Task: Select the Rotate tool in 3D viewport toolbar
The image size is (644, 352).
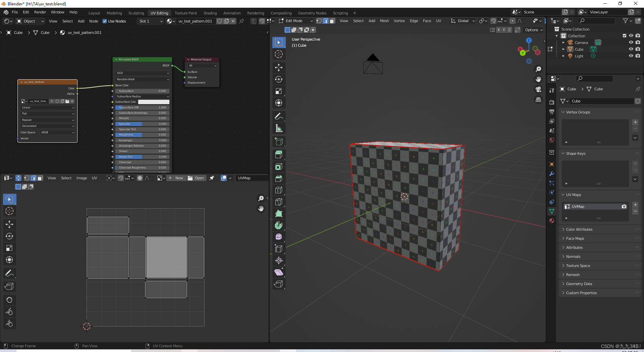Action: (278, 79)
